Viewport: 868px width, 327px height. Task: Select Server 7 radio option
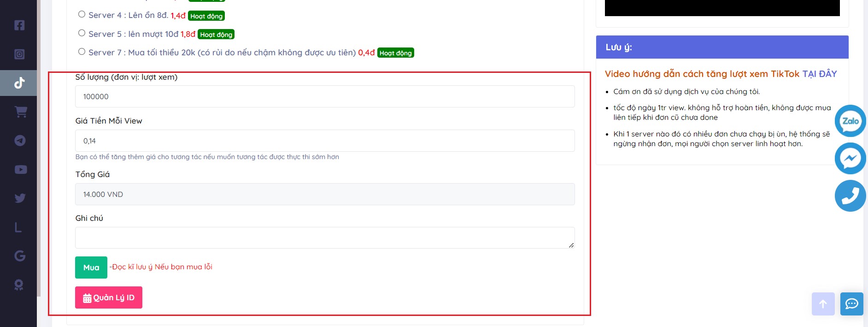pos(82,52)
